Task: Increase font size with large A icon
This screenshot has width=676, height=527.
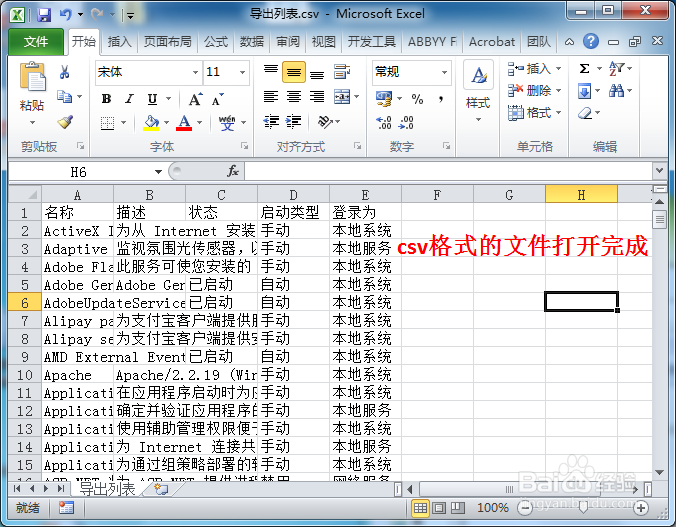Action: (x=195, y=99)
